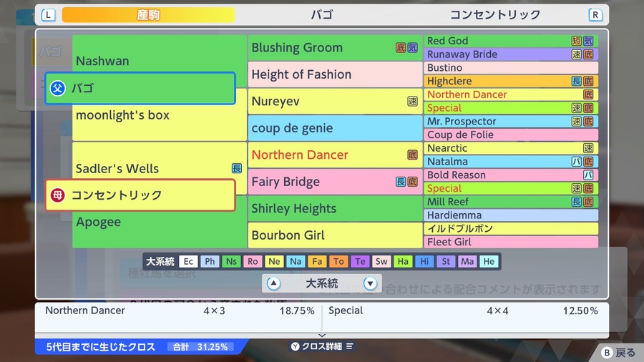Click the 短 icon on Red God
Viewport: 644px width, 362px height.
[x=577, y=41]
